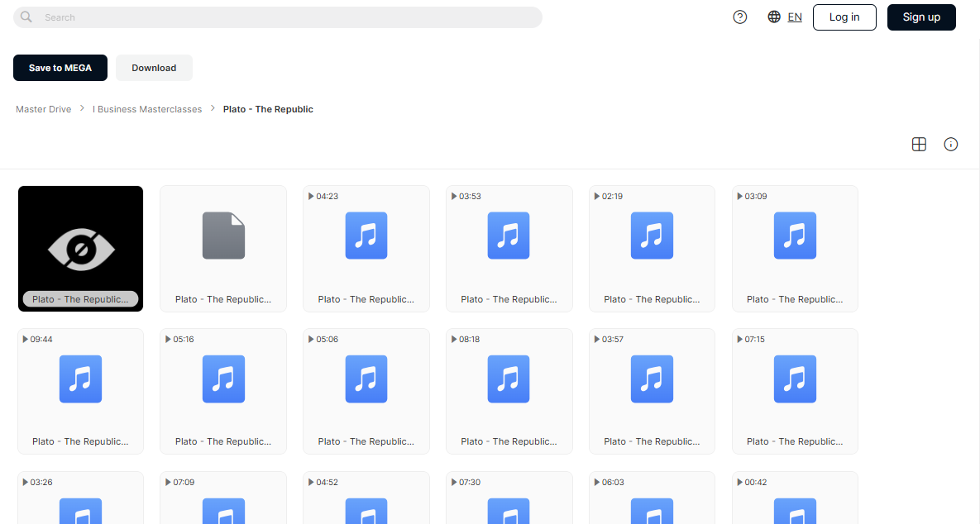This screenshot has width=980, height=524.
Task: Click the 04:23 duration label
Action: [327, 196]
